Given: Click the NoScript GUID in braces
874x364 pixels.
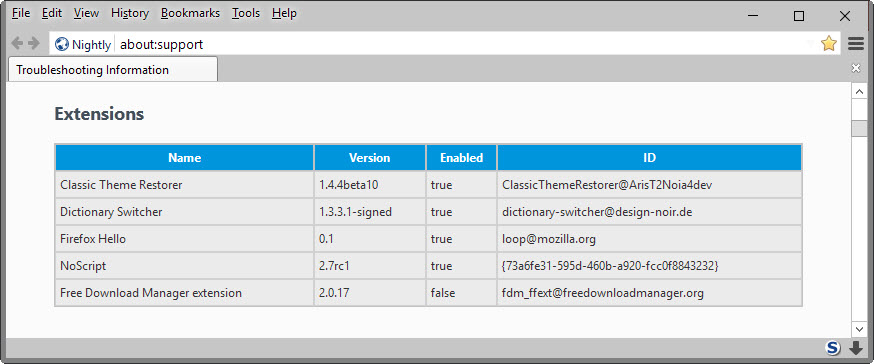Looking at the screenshot, I should point(610,266).
